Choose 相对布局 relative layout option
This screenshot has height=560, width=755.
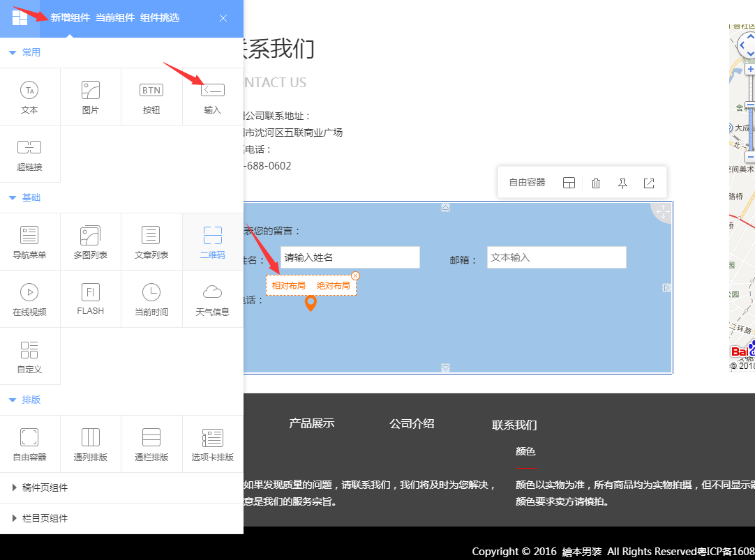[289, 285]
